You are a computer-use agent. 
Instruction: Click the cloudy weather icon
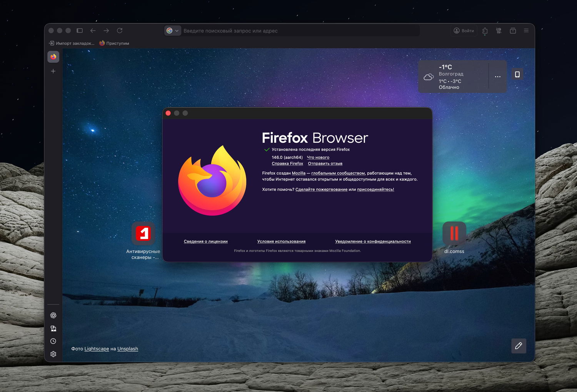(429, 77)
